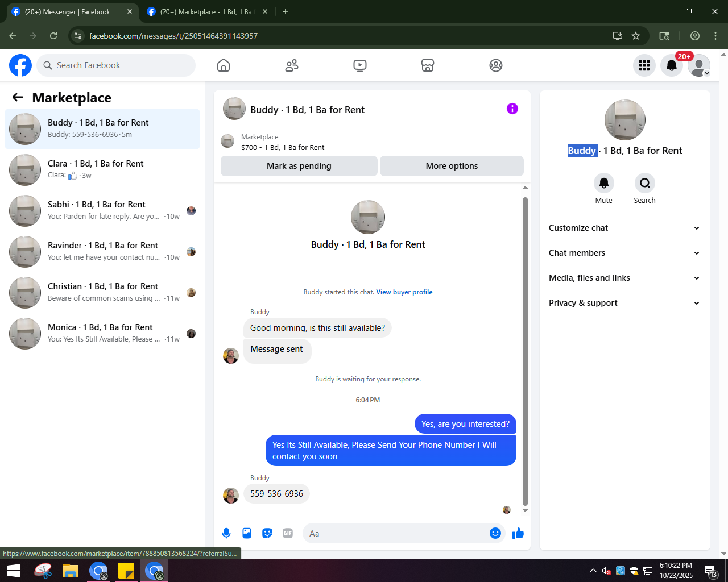
Task: Expand Customize chat section
Action: coord(624,228)
